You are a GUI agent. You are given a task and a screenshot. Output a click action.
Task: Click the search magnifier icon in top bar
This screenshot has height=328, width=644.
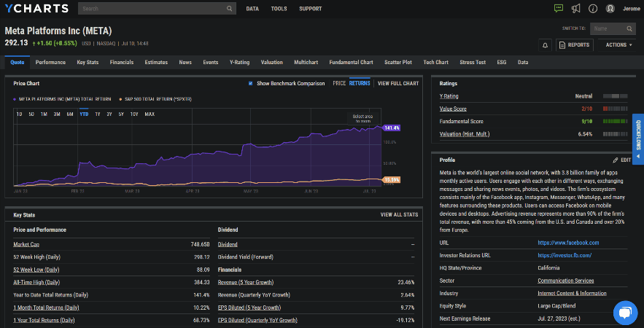230,9
